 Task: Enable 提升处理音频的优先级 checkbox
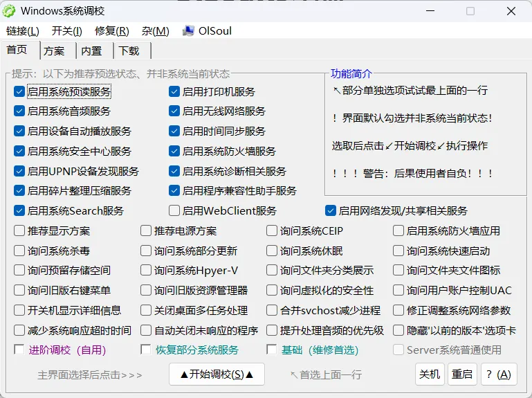(272, 330)
